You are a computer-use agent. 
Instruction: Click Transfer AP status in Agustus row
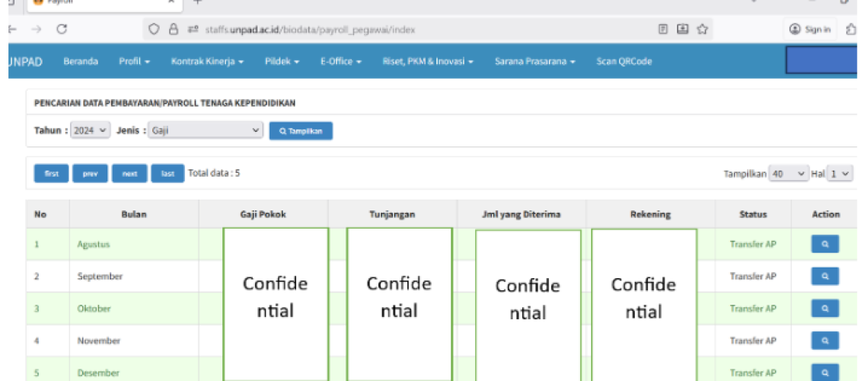[753, 244]
